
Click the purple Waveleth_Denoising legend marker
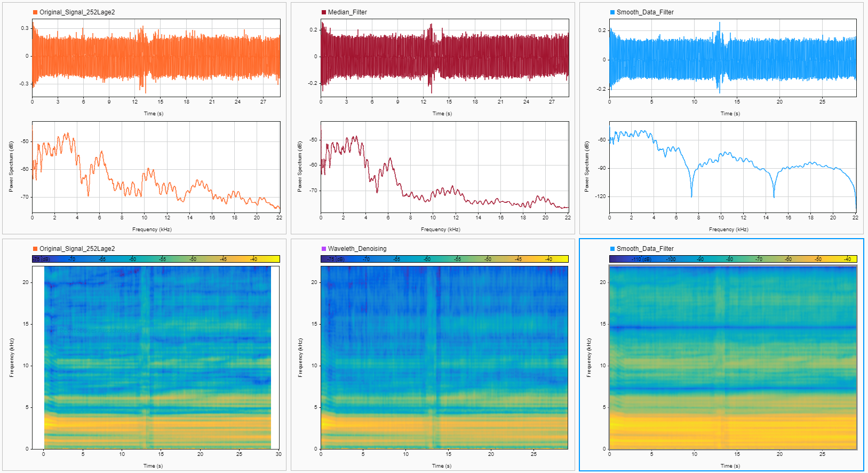[324, 249]
